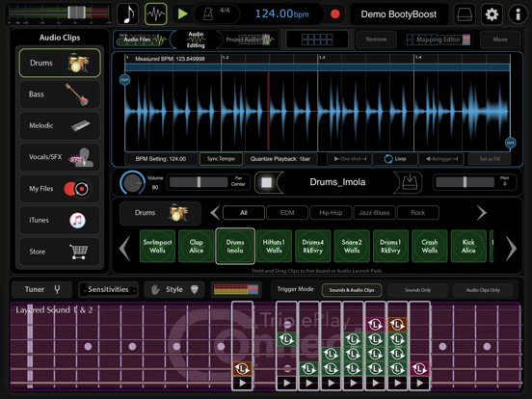Open the info icon
This screenshot has height=399, width=532.
coord(519,13)
